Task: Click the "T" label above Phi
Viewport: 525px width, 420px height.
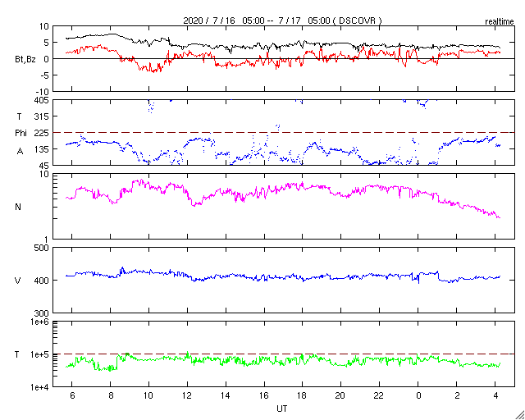Action: point(19,116)
